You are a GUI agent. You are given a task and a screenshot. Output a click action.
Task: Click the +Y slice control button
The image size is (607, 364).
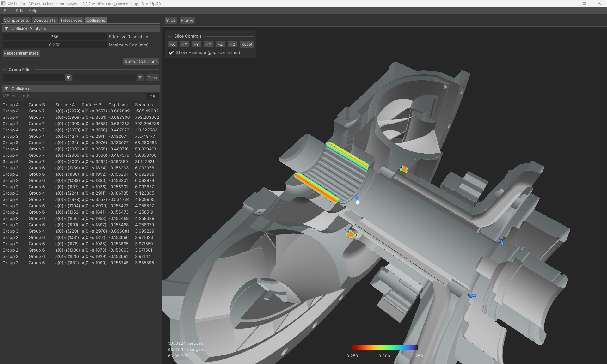208,44
